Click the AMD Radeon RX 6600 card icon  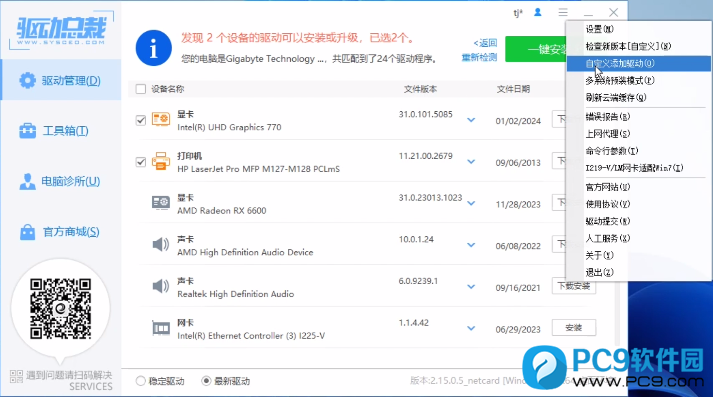[161, 203]
